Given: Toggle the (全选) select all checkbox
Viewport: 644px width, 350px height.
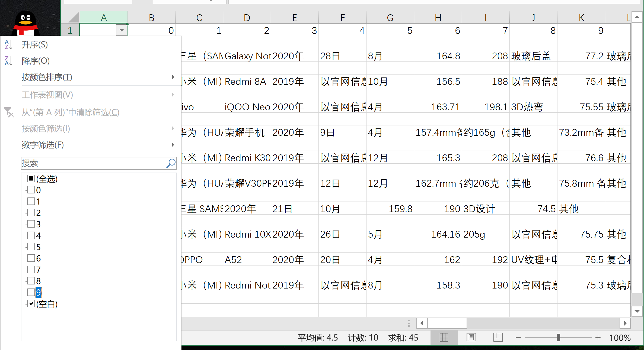Looking at the screenshot, I should (31, 179).
